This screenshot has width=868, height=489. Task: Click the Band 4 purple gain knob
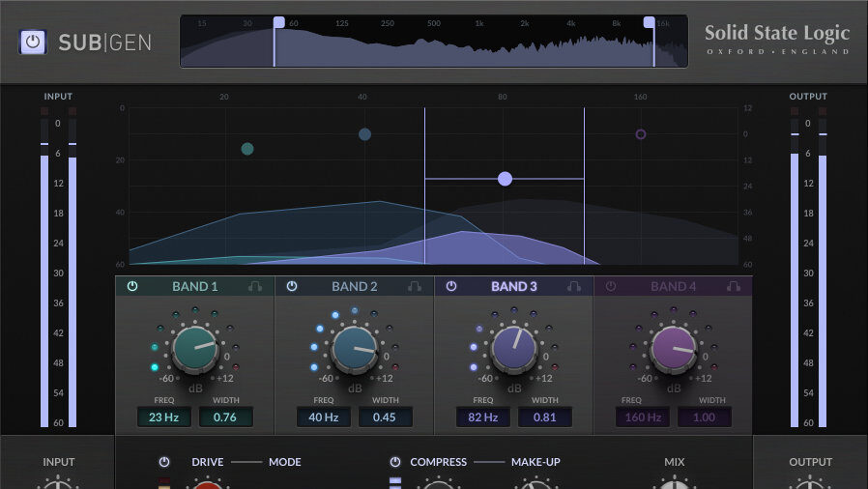pyautogui.click(x=673, y=349)
